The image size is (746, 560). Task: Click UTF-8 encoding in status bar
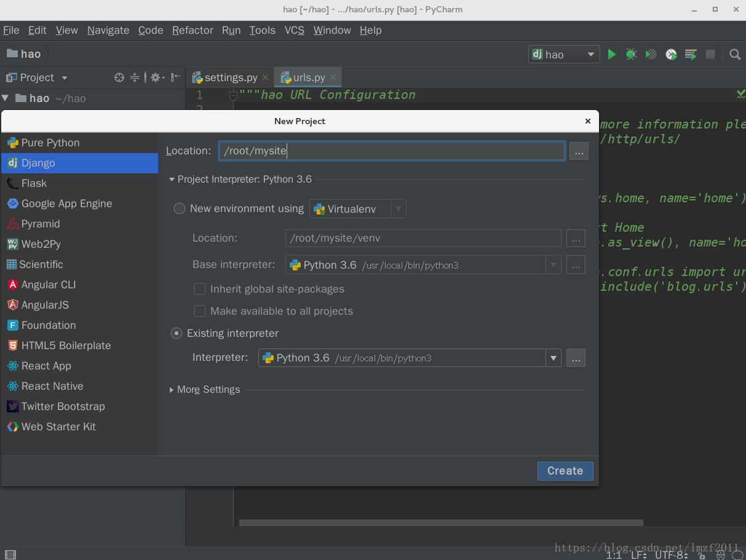click(672, 555)
